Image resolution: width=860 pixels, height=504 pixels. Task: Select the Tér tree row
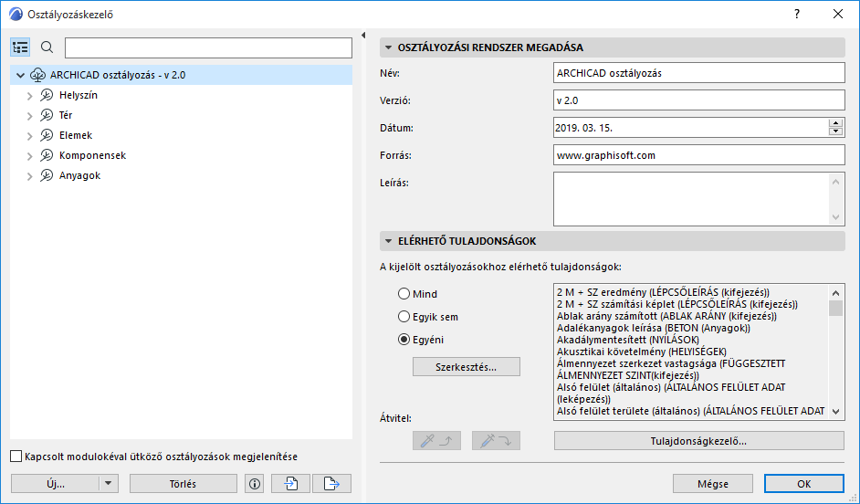coord(181,115)
